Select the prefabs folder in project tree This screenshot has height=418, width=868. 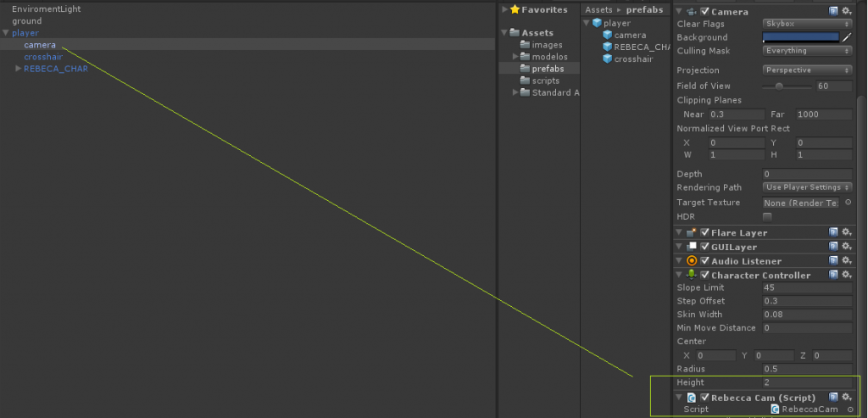(547, 69)
